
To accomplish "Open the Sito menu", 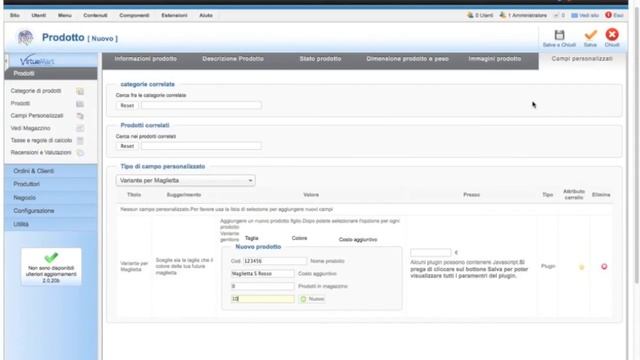I will pyautogui.click(x=15, y=15).
